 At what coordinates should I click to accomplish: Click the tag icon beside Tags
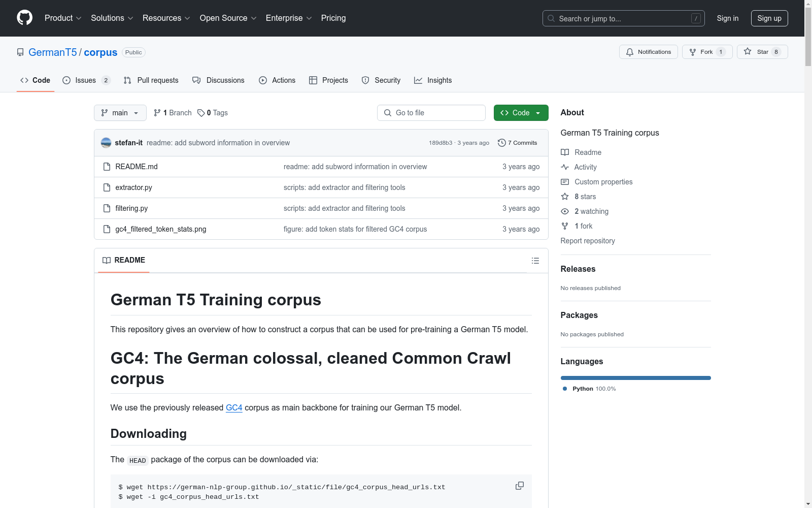[201, 113]
